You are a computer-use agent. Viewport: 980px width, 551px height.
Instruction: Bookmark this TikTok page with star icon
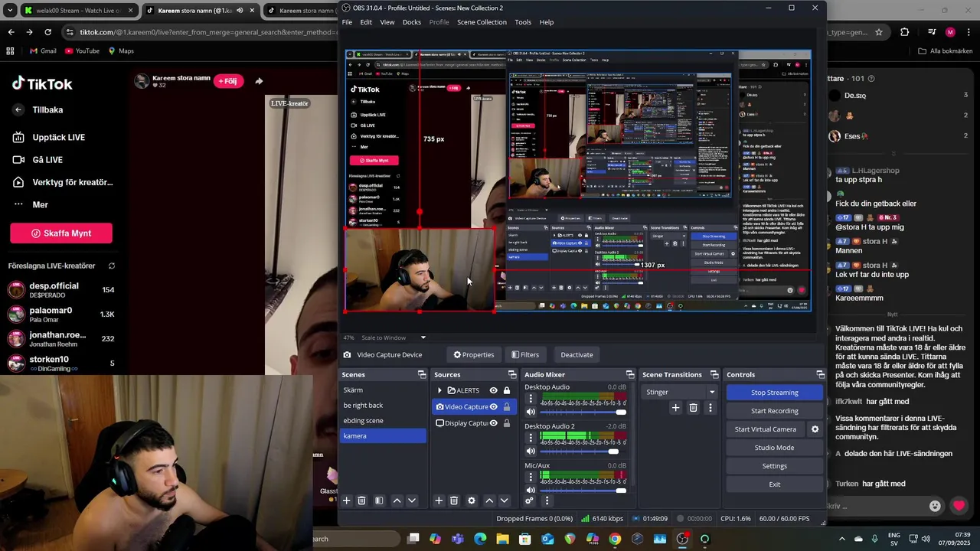[879, 32]
